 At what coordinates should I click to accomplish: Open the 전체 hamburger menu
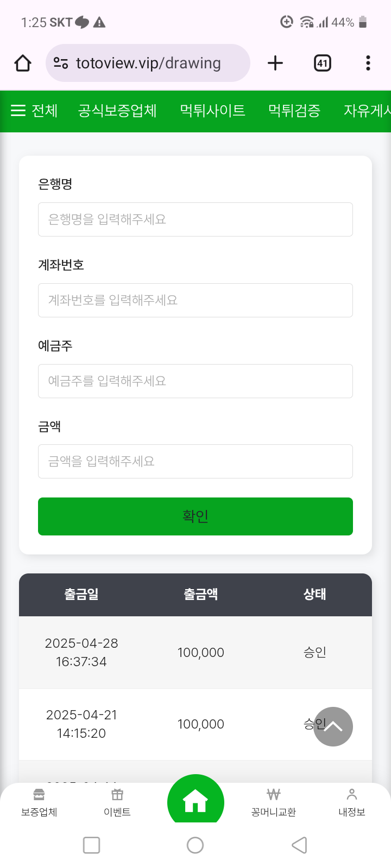(x=34, y=111)
